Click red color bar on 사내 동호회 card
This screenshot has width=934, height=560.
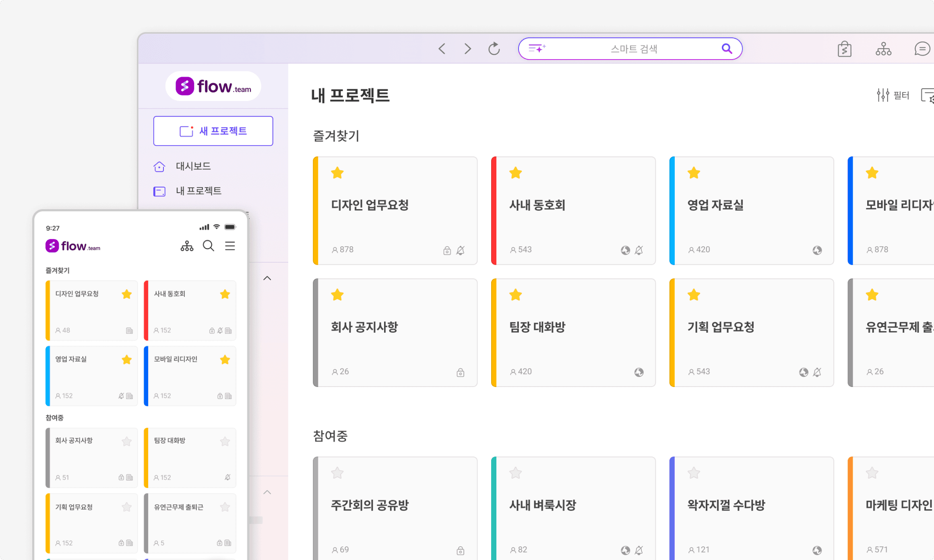point(494,210)
